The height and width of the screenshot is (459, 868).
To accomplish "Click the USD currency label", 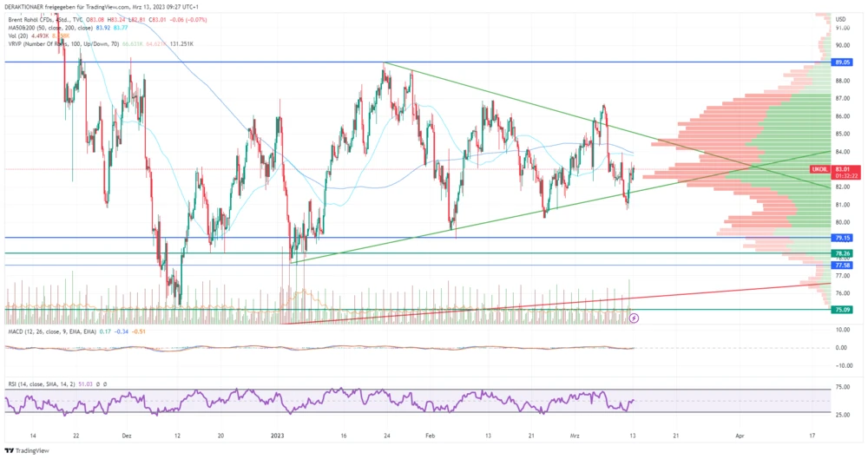I will [840, 19].
